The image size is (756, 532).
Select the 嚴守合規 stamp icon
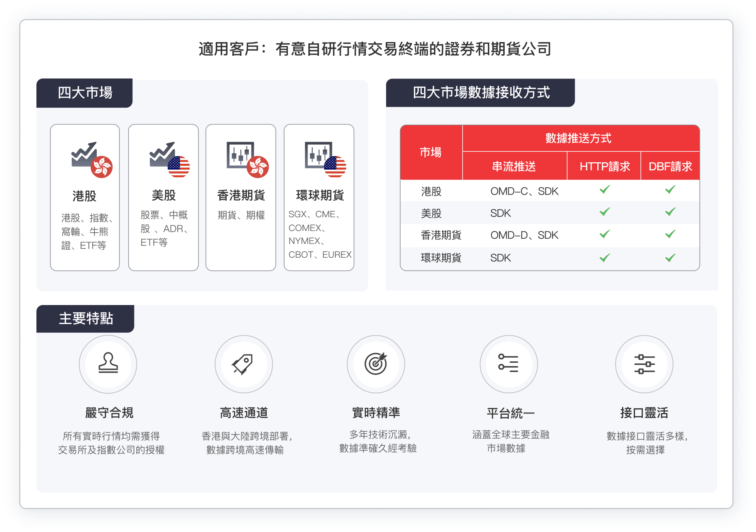pos(108,364)
